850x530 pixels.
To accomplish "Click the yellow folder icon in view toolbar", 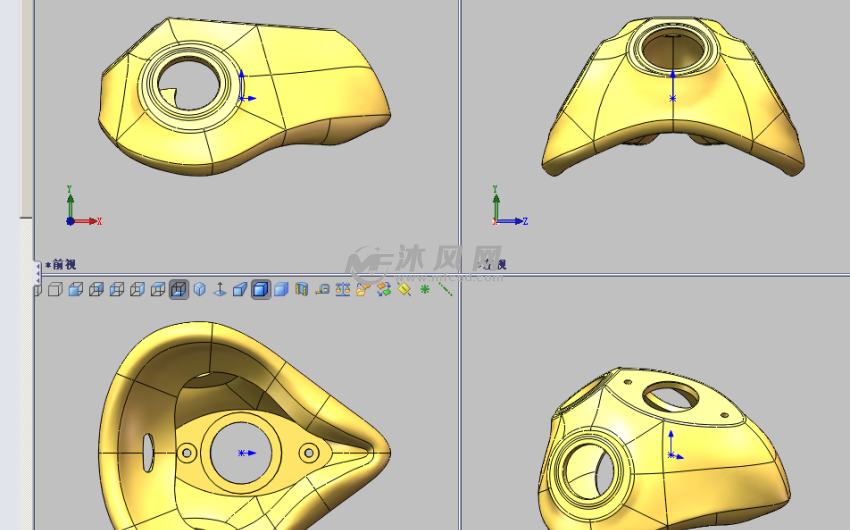I will [x=363, y=290].
